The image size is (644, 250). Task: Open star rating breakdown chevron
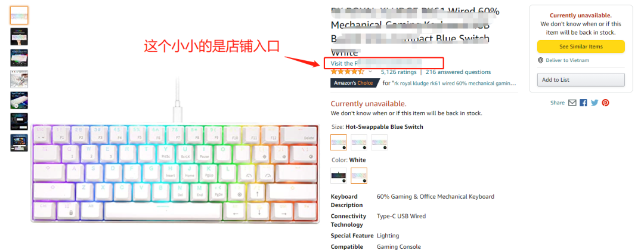coord(370,72)
